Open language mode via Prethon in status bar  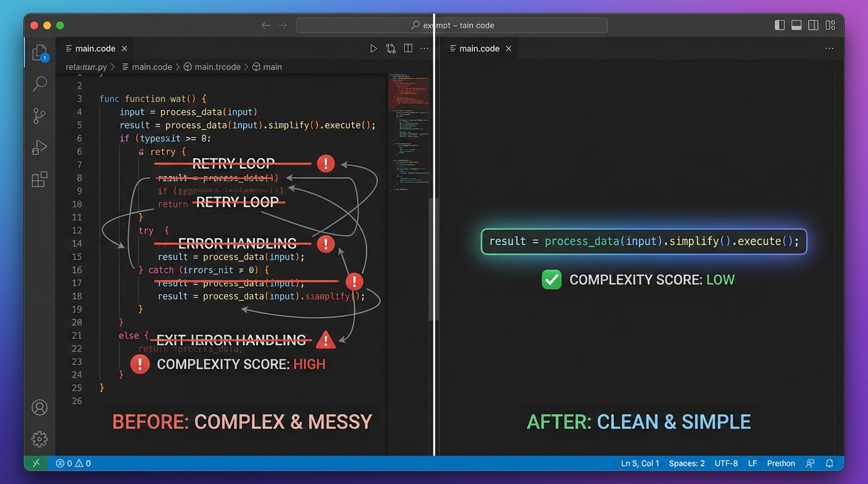pos(781,463)
